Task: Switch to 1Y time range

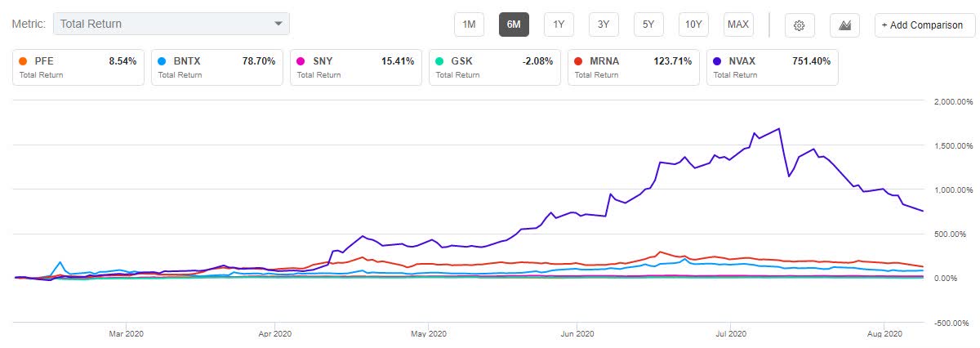Action: click(559, 25)
